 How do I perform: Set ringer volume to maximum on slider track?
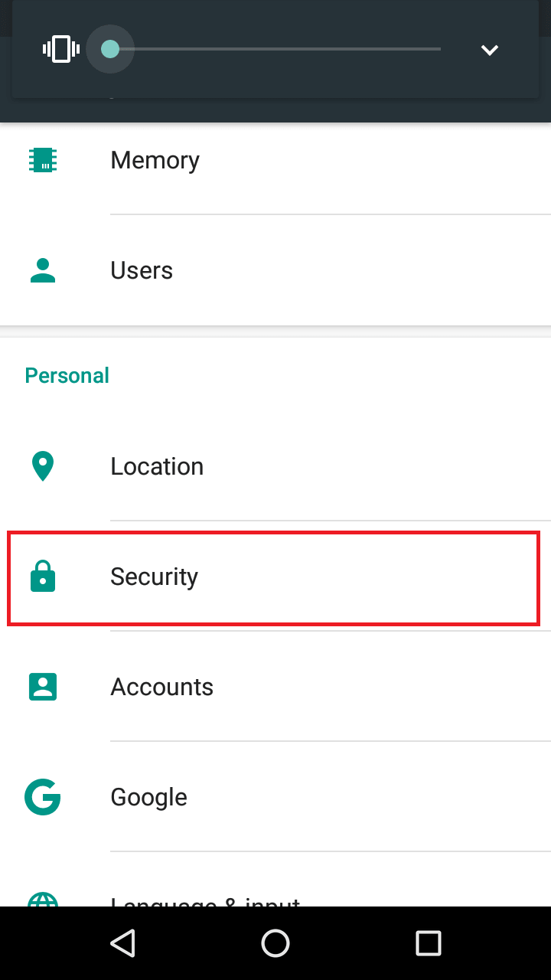pyautogui.click(x=439, y=50)
